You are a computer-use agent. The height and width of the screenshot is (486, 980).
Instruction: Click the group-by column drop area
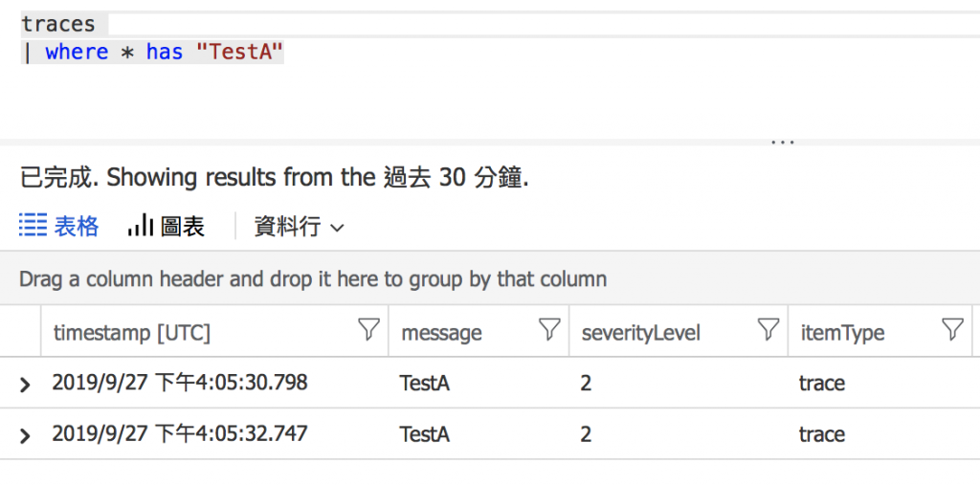pos(313,279)
